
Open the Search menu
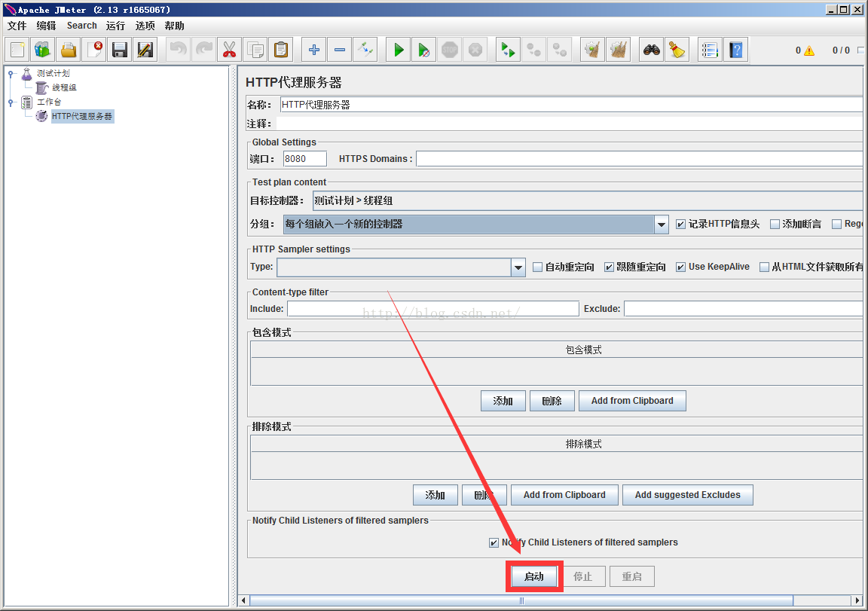click(x=82, y=26)
